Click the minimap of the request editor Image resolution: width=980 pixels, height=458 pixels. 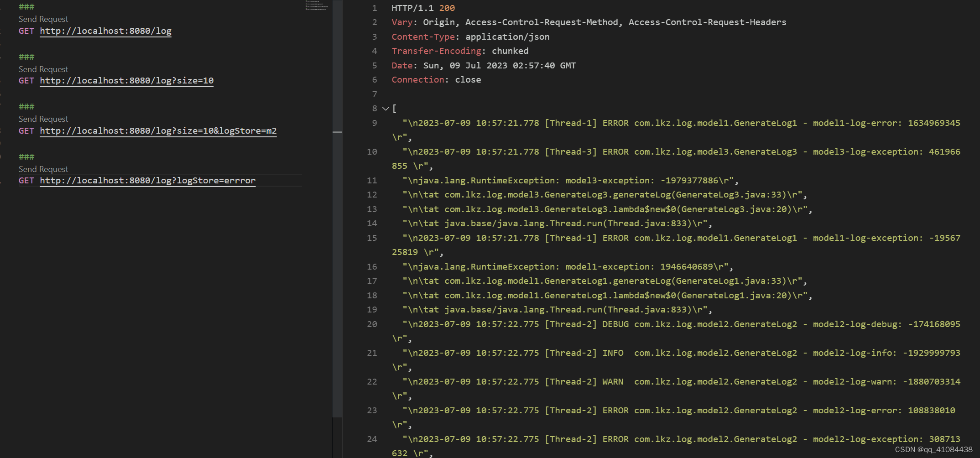pyautogui.click(x=317, y=7)
